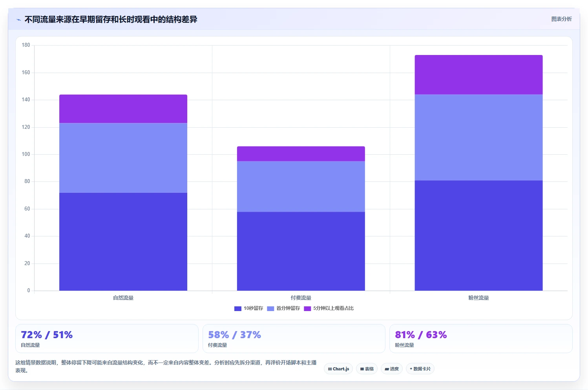
Task: Click the 58% / 37% stat value
Action: tap(234, 335)
